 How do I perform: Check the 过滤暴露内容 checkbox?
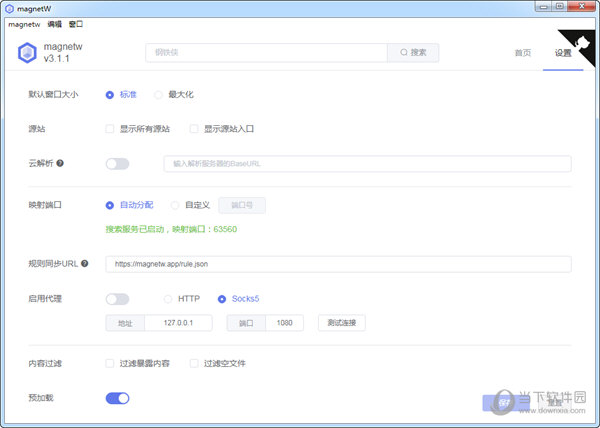110,363
